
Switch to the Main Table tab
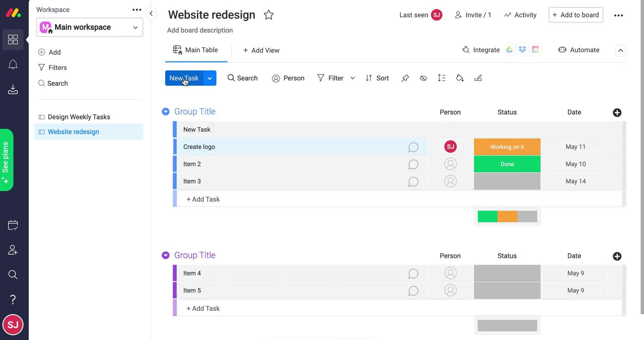[x=196, y=50]
